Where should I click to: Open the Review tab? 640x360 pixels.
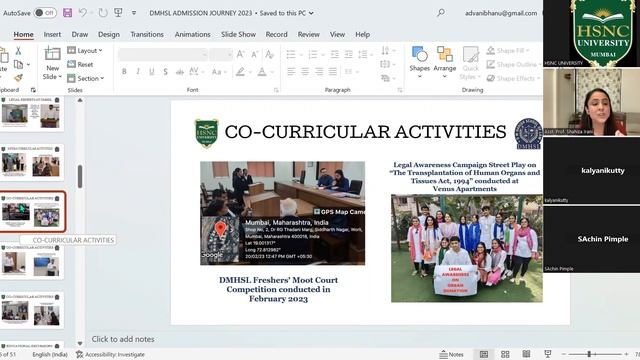click(309, 35)
